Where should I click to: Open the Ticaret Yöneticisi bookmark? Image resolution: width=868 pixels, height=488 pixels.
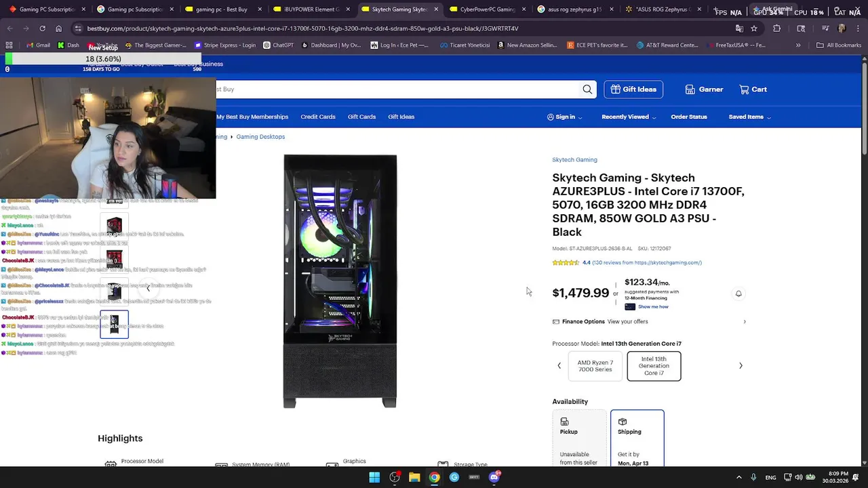[x=464, y=45]
